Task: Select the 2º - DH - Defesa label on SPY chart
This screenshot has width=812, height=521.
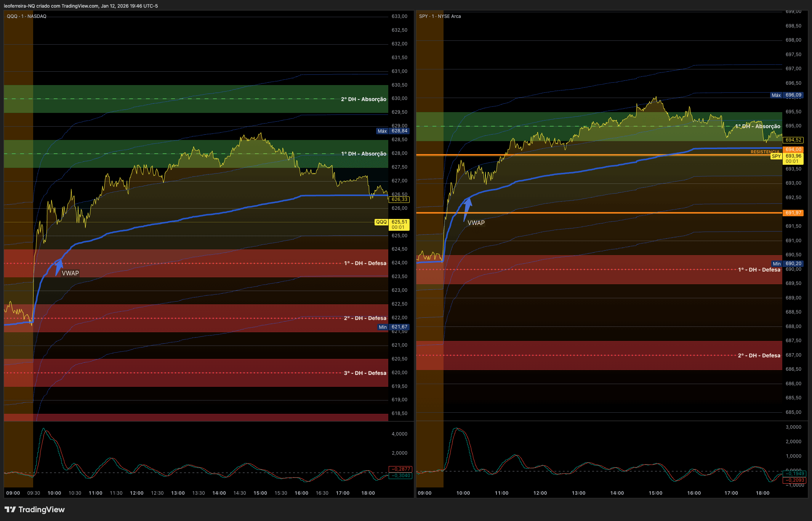Action: [x=759, y=355]
